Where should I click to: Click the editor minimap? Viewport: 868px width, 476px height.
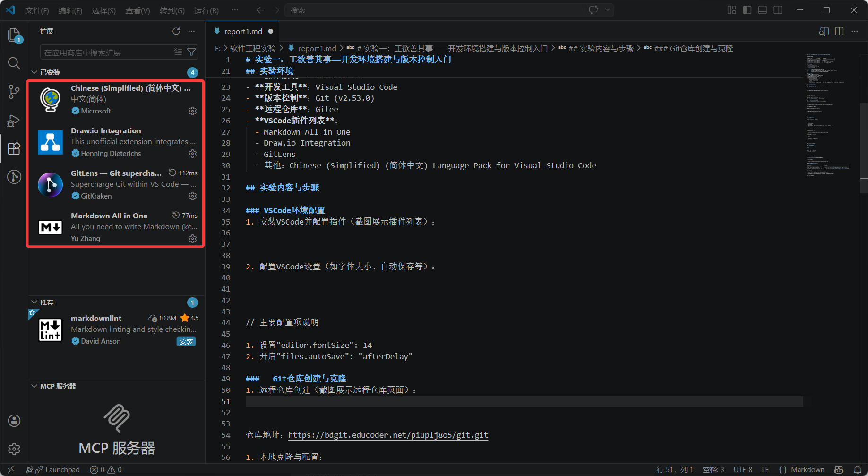click(832, 116)
